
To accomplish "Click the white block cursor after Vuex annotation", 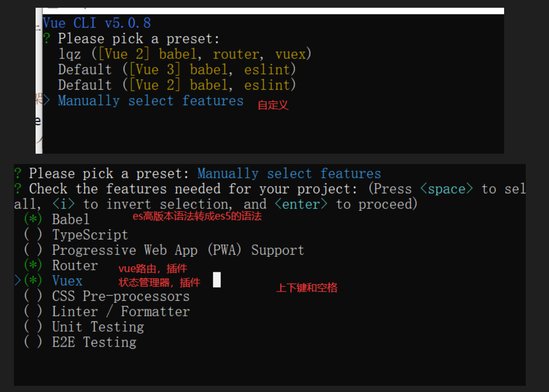I will [217, 280].
